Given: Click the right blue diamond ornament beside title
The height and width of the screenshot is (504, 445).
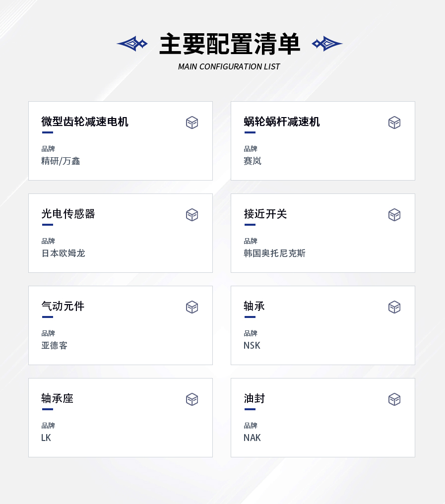Looking at the screenshot, I should click(327, 43).
